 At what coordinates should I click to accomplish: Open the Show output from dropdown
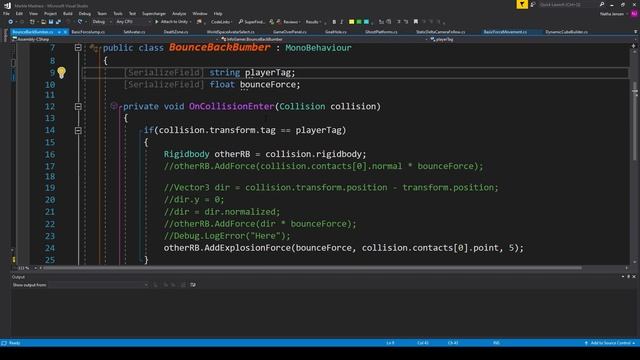pos(98,285)
